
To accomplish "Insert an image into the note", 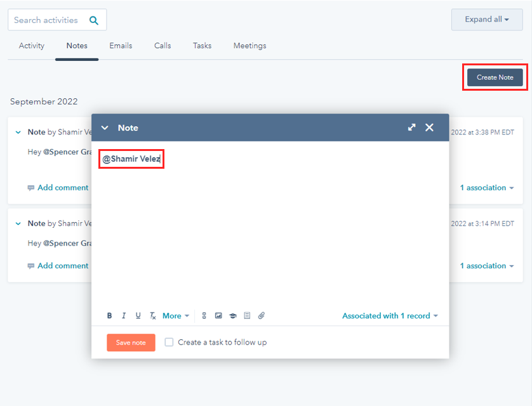I will (218, 316).
